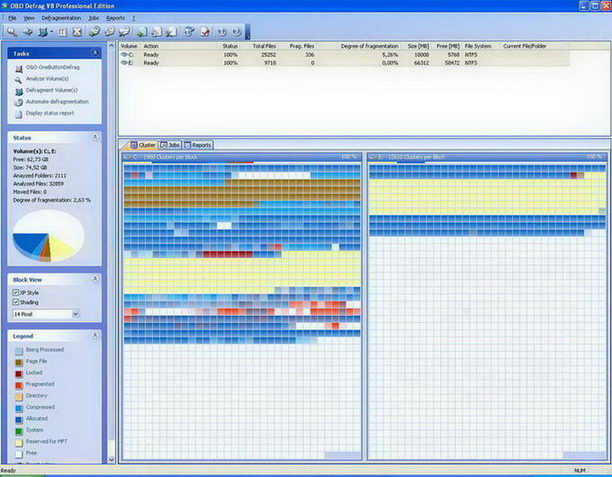Collapse the Status panel

tap(96, 137)
